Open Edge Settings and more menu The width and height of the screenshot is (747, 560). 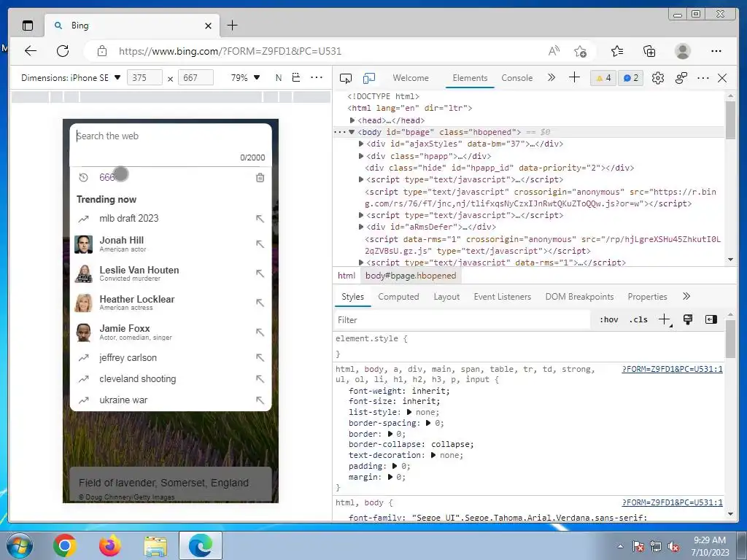pos(716,51)
